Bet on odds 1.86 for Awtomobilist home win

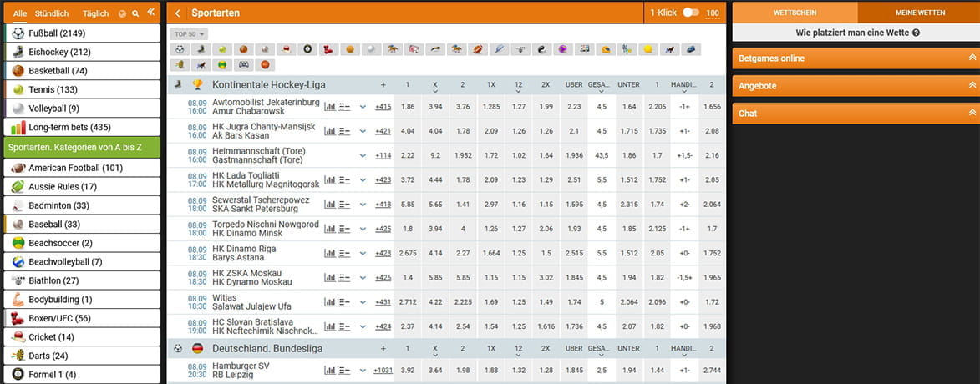coord(408,107)
